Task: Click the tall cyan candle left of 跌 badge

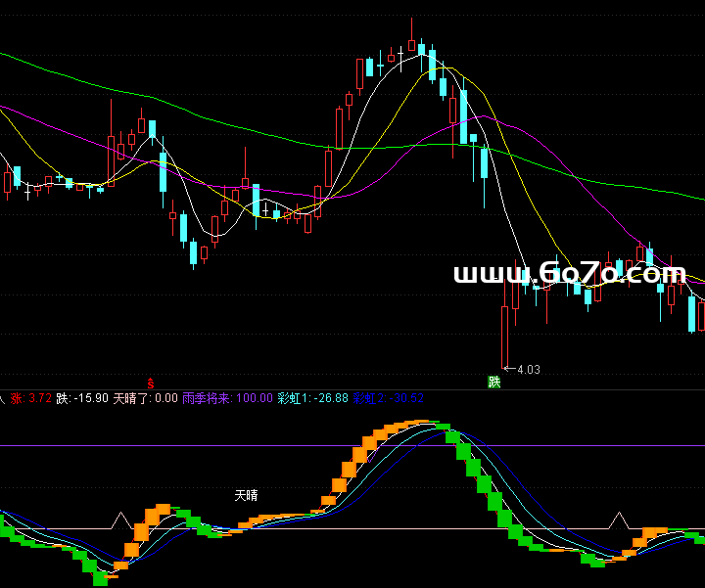Action: [x=484, y=164]
